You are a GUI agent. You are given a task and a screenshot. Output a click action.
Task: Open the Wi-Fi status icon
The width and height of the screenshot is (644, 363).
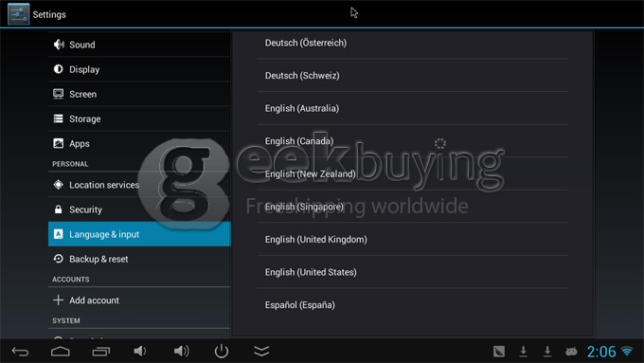pos(627,351)
